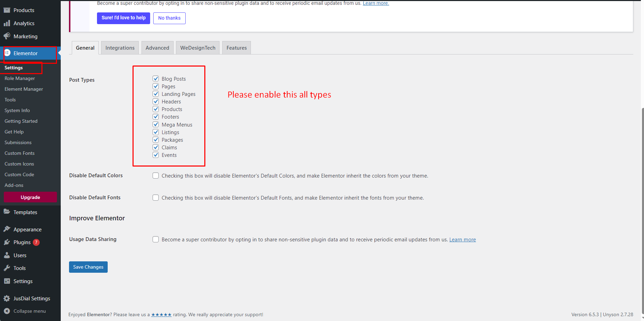Click the Appearance paintbrush icon
Image resolution: width=644 pixels, height=321 pixels.
[7, 229]
